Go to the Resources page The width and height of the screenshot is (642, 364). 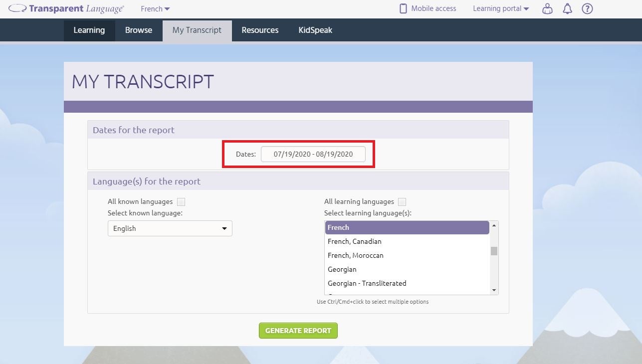tap(259, 30)
